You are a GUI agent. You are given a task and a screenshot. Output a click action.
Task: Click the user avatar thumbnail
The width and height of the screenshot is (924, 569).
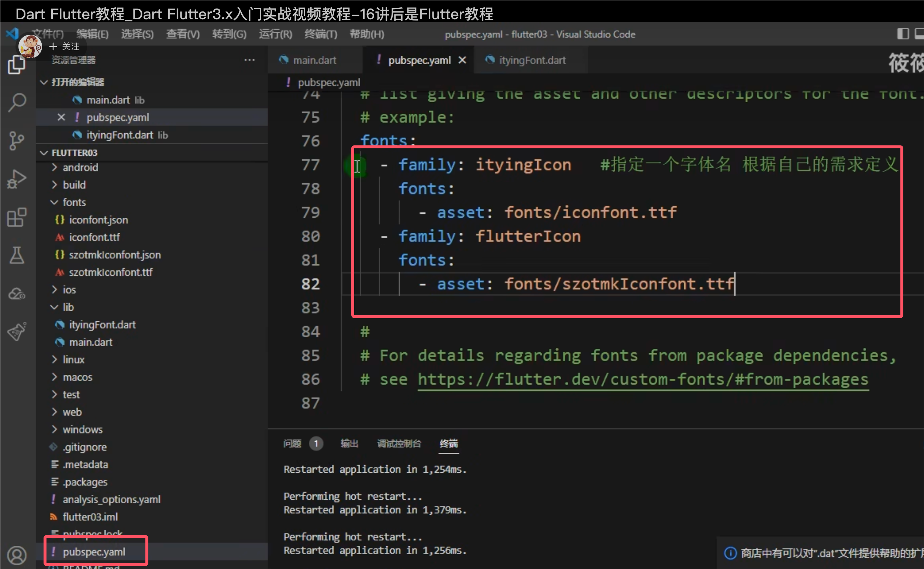coord(30,46)
